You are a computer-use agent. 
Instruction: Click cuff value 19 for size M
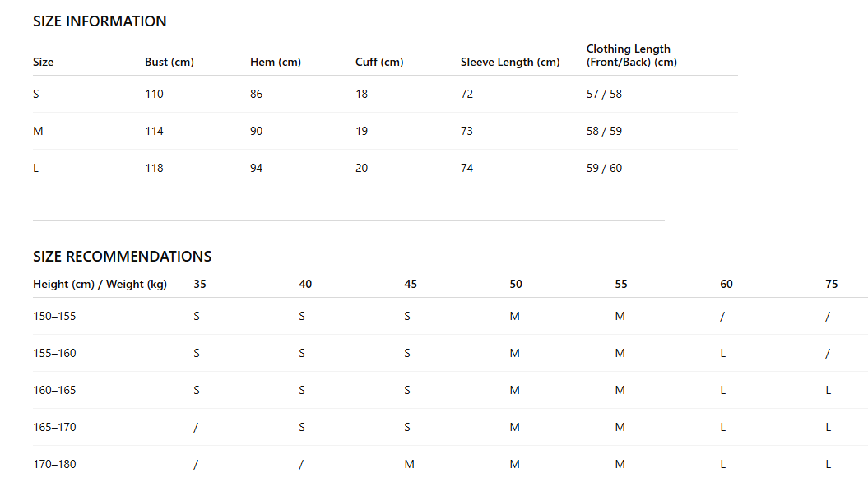361,131
